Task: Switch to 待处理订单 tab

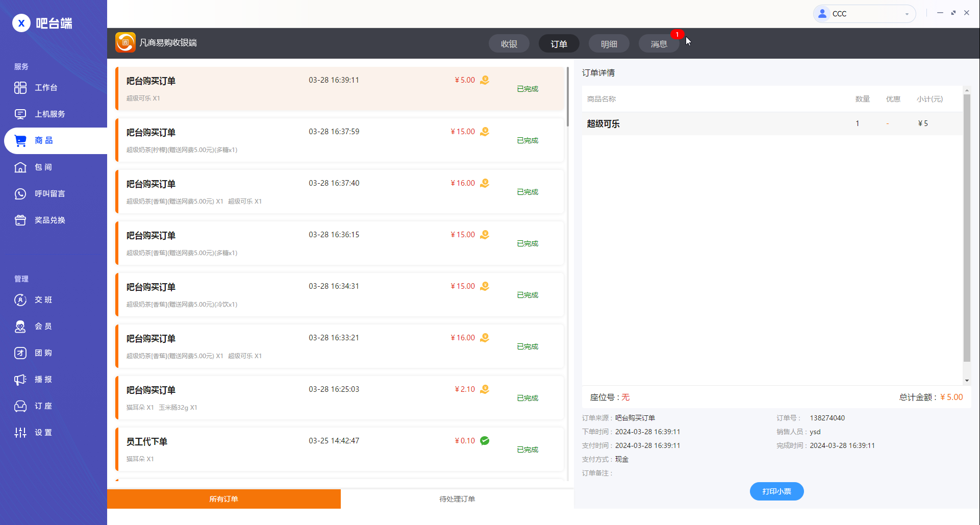Action: pos(457,499)
